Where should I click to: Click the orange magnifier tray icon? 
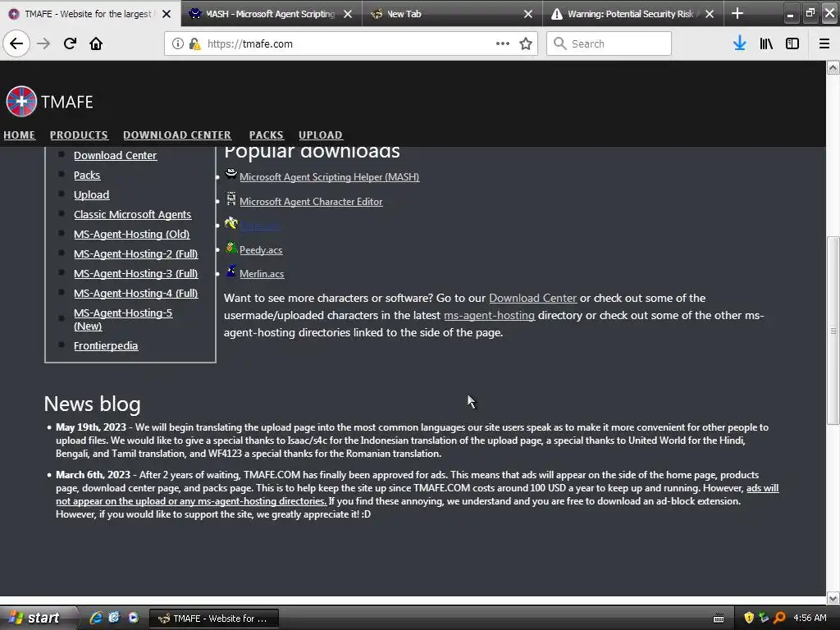[x=779, y=618]
